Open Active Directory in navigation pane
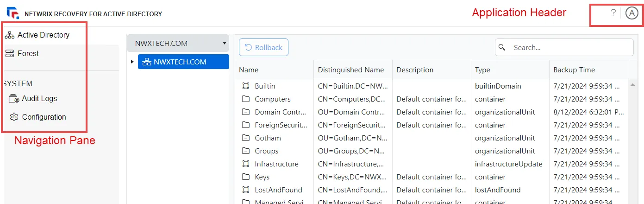Screen dimensions: 644x204 point(44,35)
